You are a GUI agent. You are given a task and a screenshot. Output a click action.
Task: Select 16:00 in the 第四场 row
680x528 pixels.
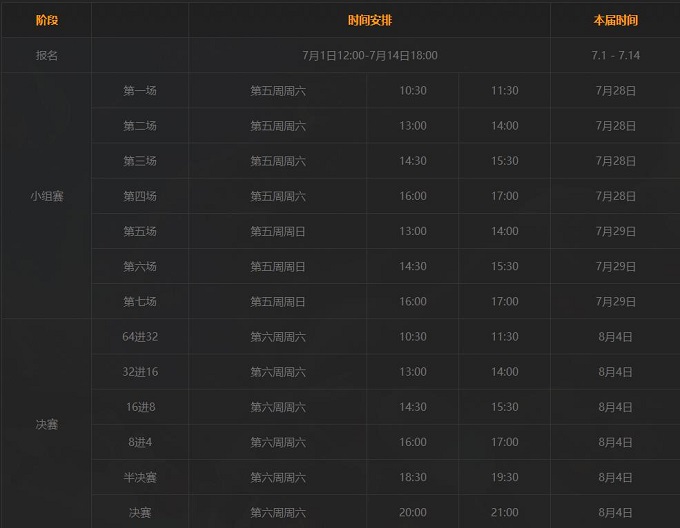click(413, 196)
